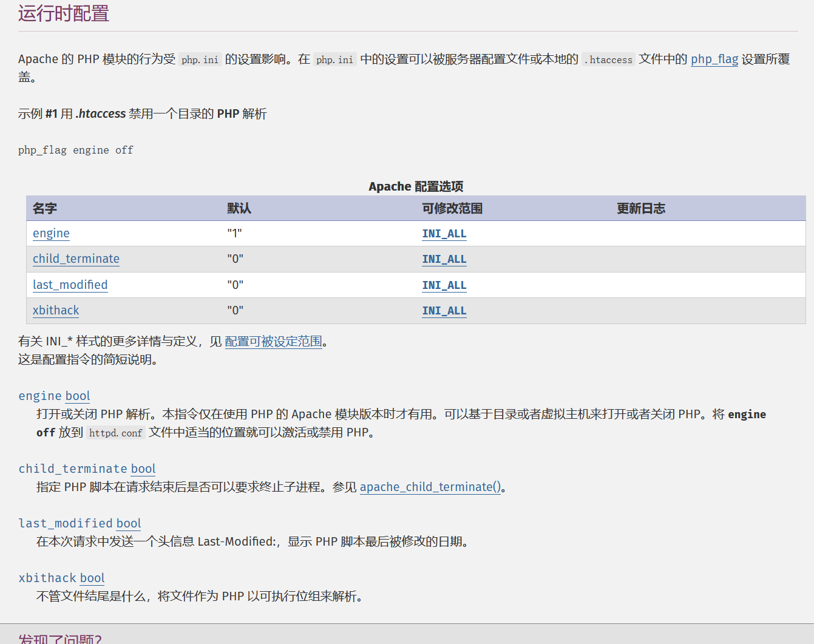Open the apache_child_terminate() function link
Image resolution: width=814 pixels, height=644 pixels.
click(430, 487)
